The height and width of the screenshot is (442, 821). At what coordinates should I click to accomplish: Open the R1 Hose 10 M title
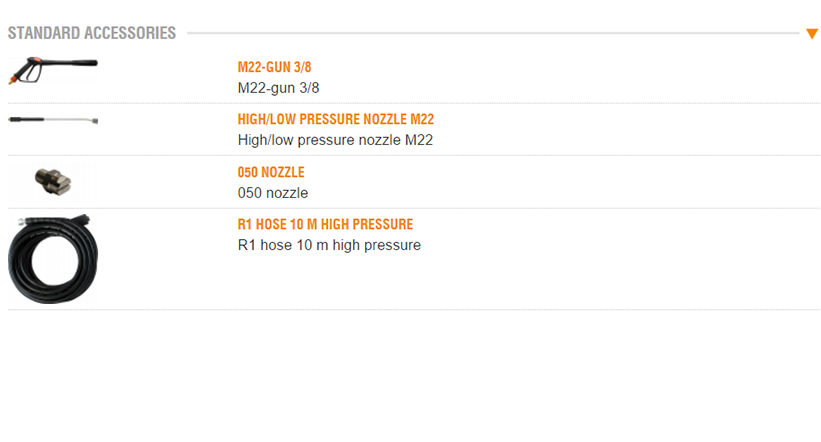pos(325,224)
